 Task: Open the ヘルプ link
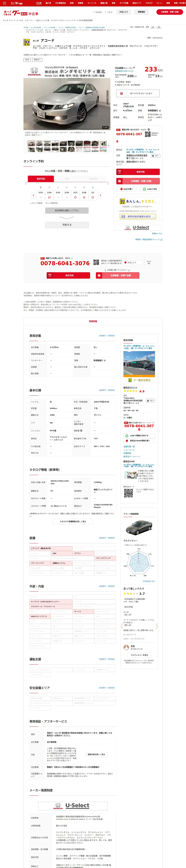pos(110,12)
